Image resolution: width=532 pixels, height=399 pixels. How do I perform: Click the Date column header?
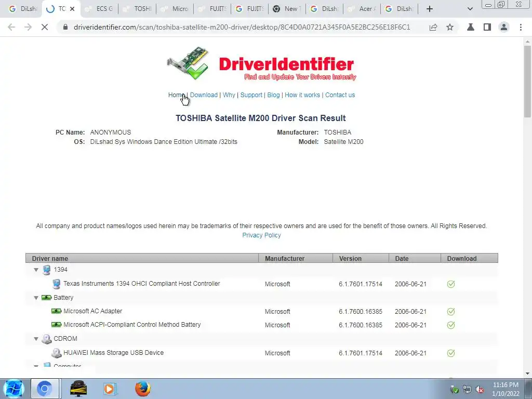415,258
